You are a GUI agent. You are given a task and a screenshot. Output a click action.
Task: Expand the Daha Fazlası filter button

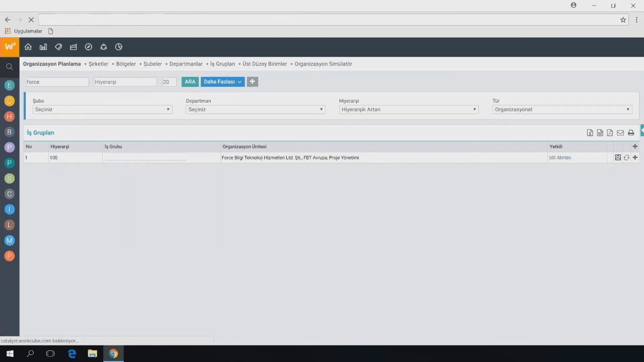[222, 82]
